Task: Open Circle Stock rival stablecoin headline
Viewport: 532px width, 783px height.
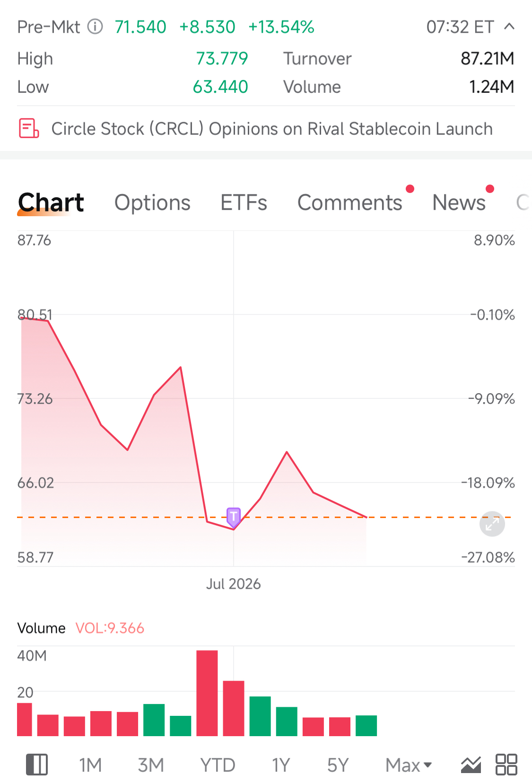Action: (x=272, y=129)
